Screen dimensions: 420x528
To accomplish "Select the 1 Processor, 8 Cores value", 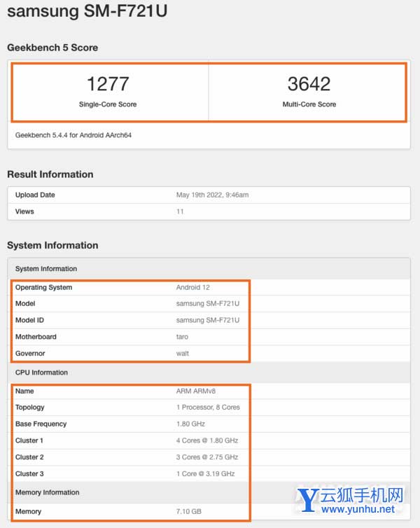I will pos(208,408).
